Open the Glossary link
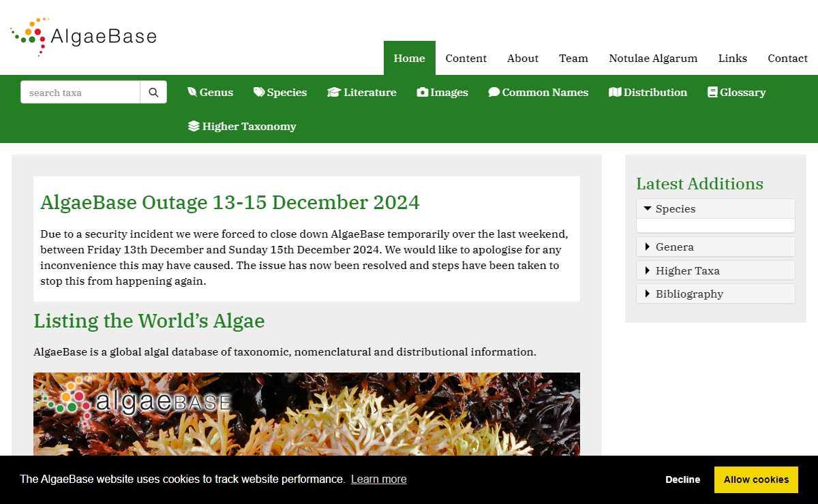Image resolution: width=818 pixels, height=504 pixels. point(737,92)
